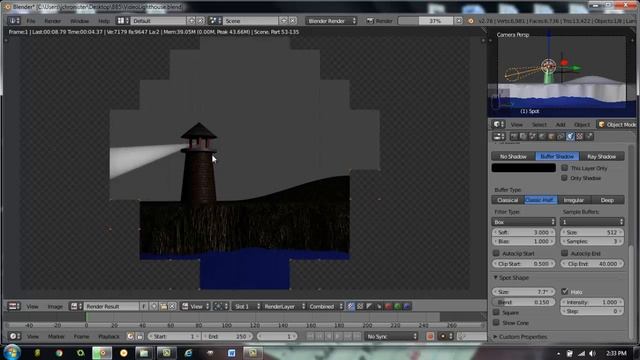Enable Only Shadow checkbox
640x360 pixels.
tap(564, 178)
